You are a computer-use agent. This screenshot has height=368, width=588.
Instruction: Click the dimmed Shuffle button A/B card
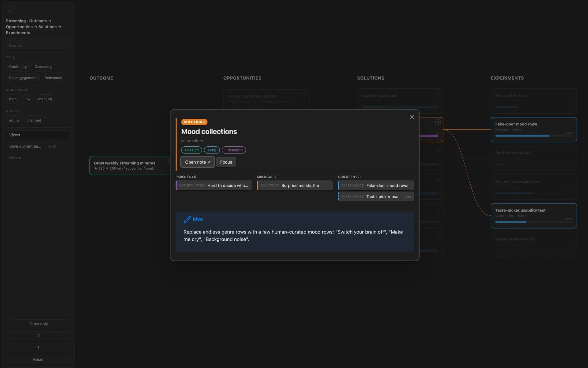tap(534, 158)
